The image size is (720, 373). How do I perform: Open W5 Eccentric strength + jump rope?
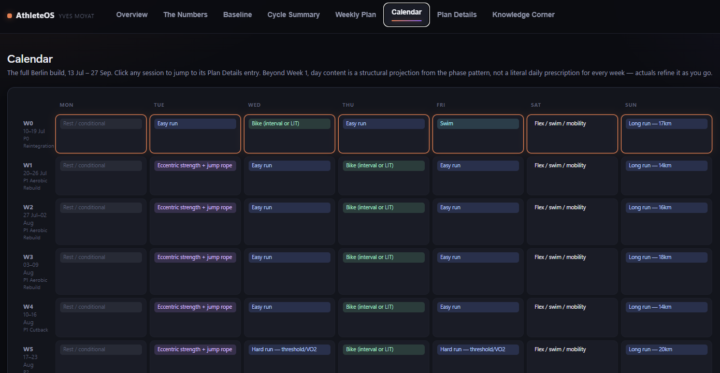pos(195,350)
